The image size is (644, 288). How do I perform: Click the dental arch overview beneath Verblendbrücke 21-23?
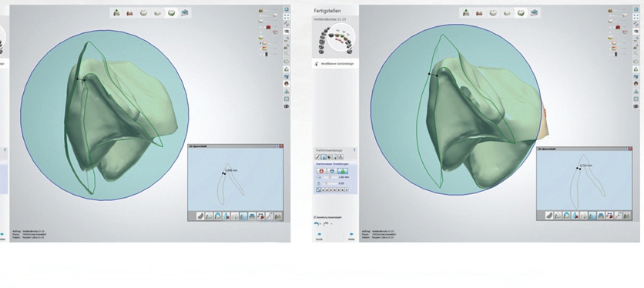point(336,39)
